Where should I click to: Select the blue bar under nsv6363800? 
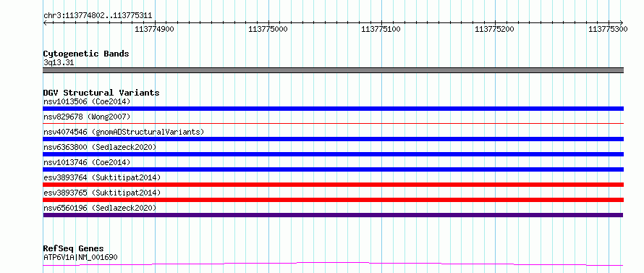(x=334, y=154)
